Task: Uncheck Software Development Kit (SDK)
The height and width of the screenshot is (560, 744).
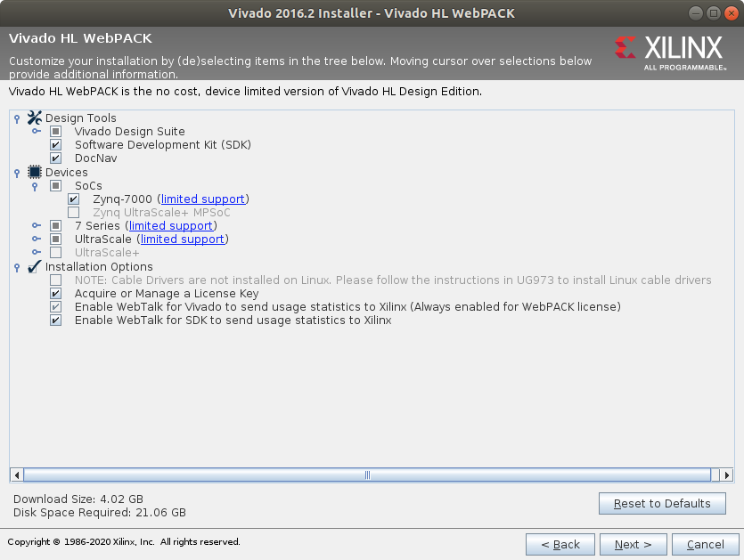Action: click(55, 144)
